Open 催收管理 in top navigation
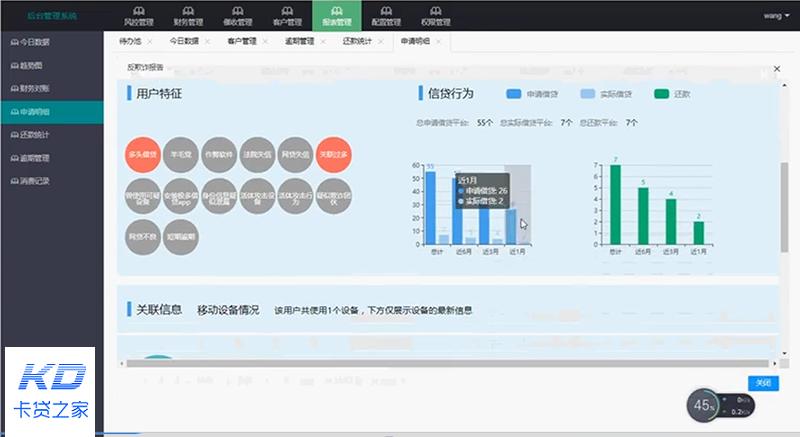 tap(238, 16)
